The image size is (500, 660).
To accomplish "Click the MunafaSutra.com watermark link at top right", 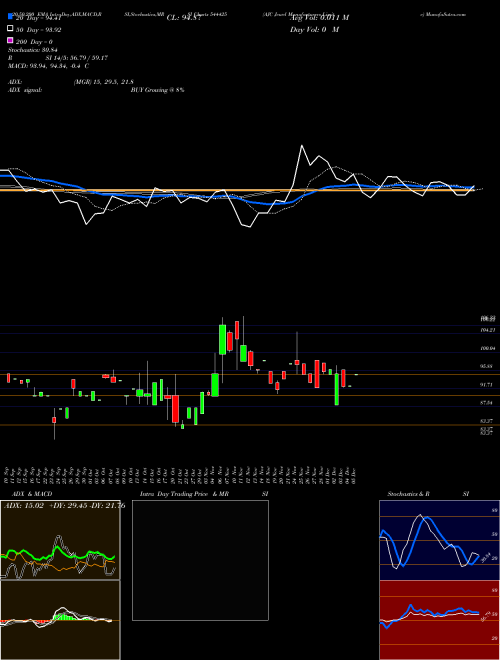I will pyautogui.click(x=443, y=14).
